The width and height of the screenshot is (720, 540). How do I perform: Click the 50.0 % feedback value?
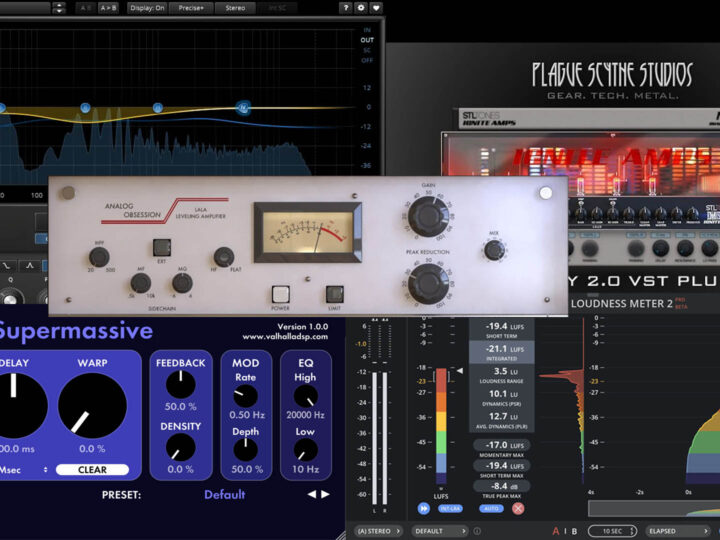tap(180, 406)
